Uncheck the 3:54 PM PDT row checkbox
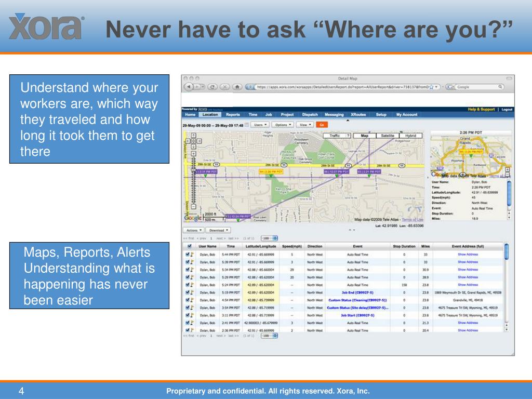This screenshot has width=532, height=399. coord(187,308)
